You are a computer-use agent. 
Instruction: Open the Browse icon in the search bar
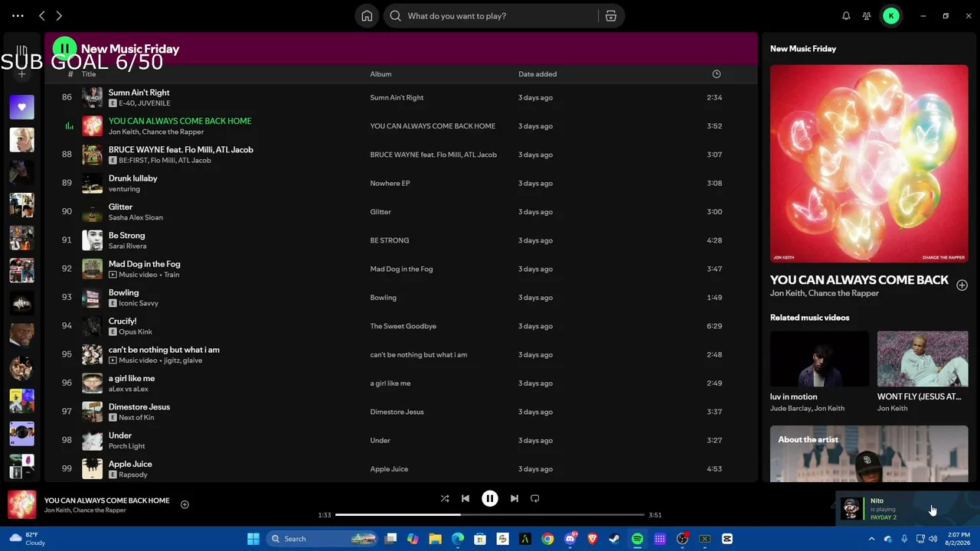pyautogui.click(x=611, y=15)
